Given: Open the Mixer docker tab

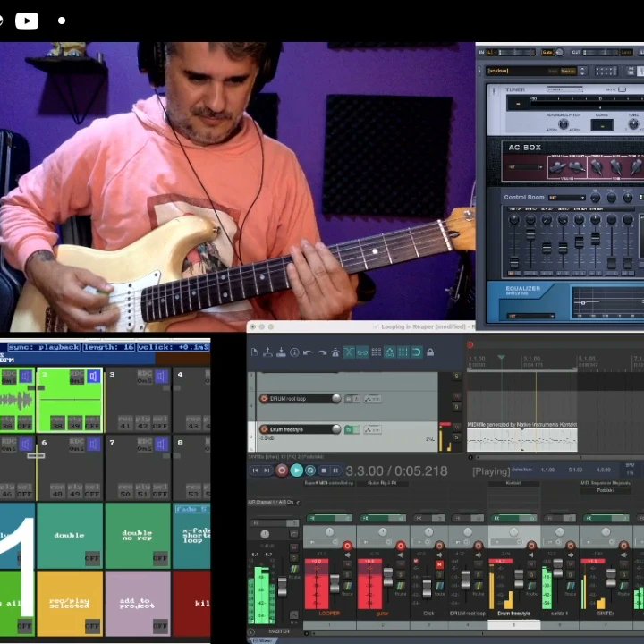Looking at the screenshot, I should [x=263, y=640].
